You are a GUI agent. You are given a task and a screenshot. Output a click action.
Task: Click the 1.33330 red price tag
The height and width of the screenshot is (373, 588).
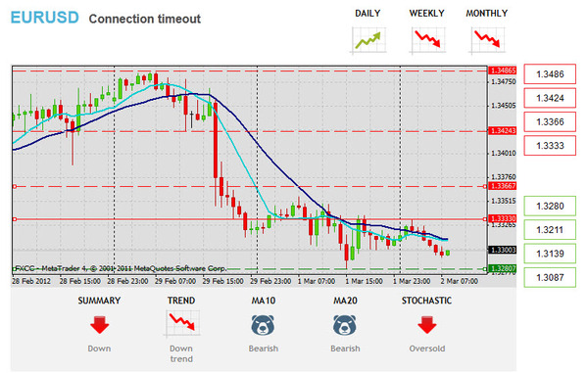tap(503, 218)
